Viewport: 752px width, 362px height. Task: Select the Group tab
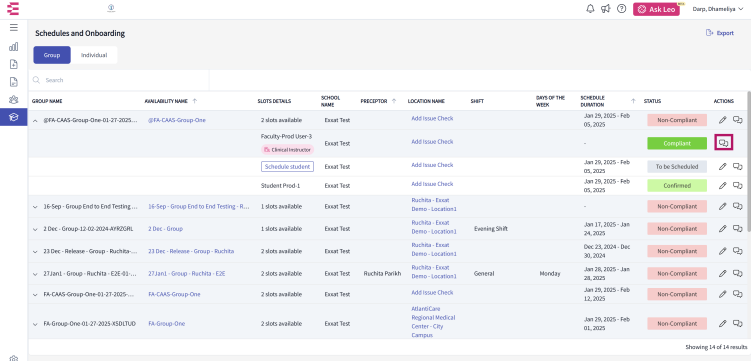(x=52, y=55)
